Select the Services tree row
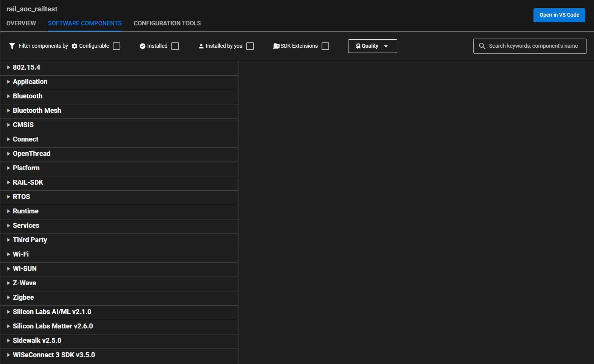 (119, 226)
